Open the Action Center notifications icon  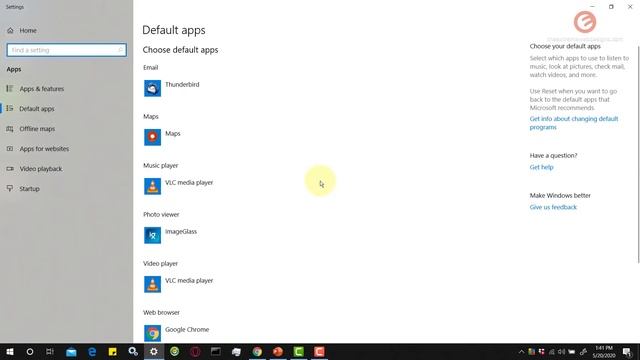click(627, 351)
